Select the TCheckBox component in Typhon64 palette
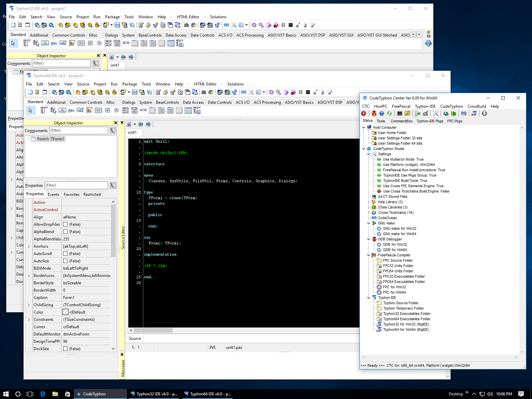Screen dimensions: 532x399 click(x=107, y=110)
